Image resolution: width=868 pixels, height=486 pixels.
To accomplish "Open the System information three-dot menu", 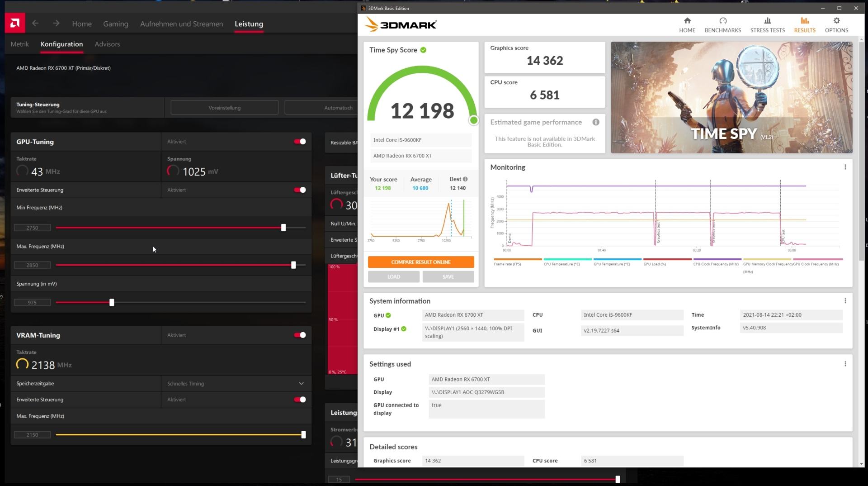I will (x=845, y=301).
